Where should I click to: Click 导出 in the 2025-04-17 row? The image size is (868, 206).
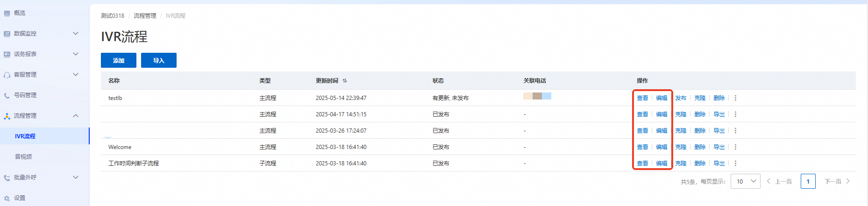[719, 114]
